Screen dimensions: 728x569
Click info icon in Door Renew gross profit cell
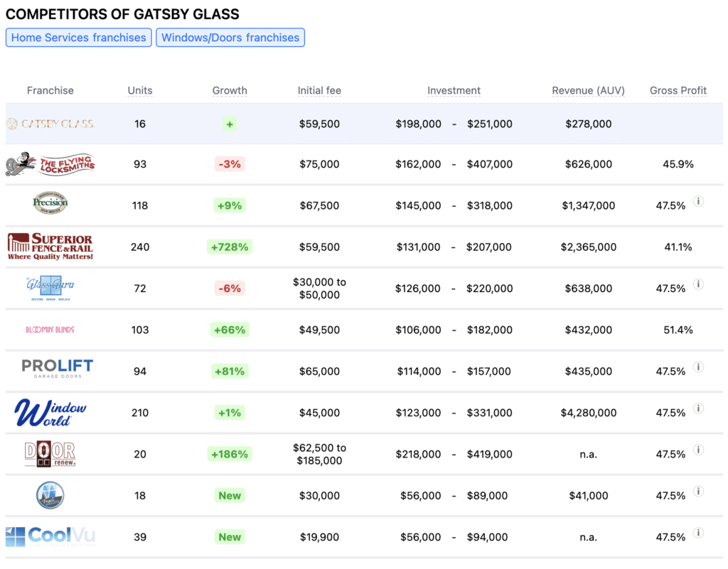point(698,450)
